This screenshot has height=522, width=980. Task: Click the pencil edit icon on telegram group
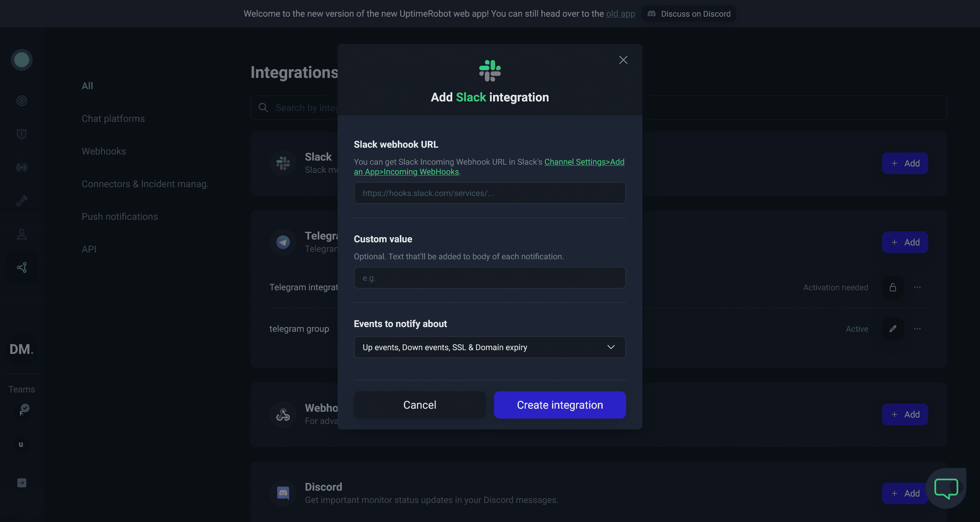tap(893, 328)
